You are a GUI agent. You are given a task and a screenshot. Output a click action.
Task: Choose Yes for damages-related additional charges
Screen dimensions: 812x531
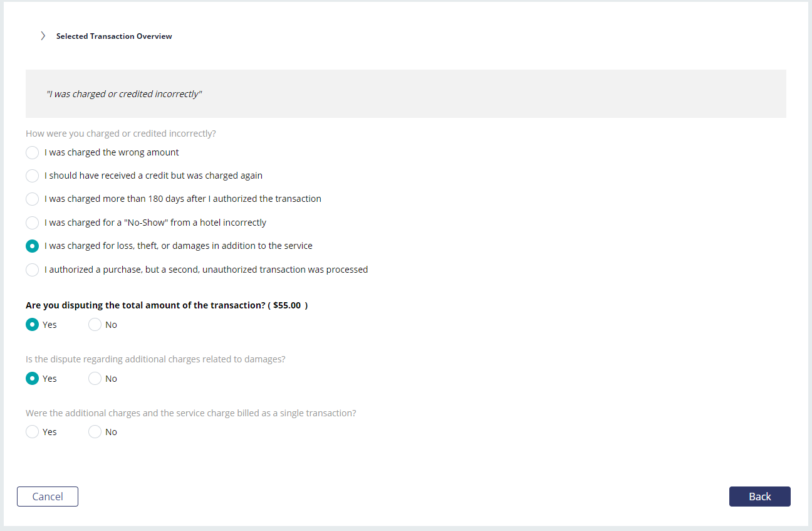coord(32,379)
